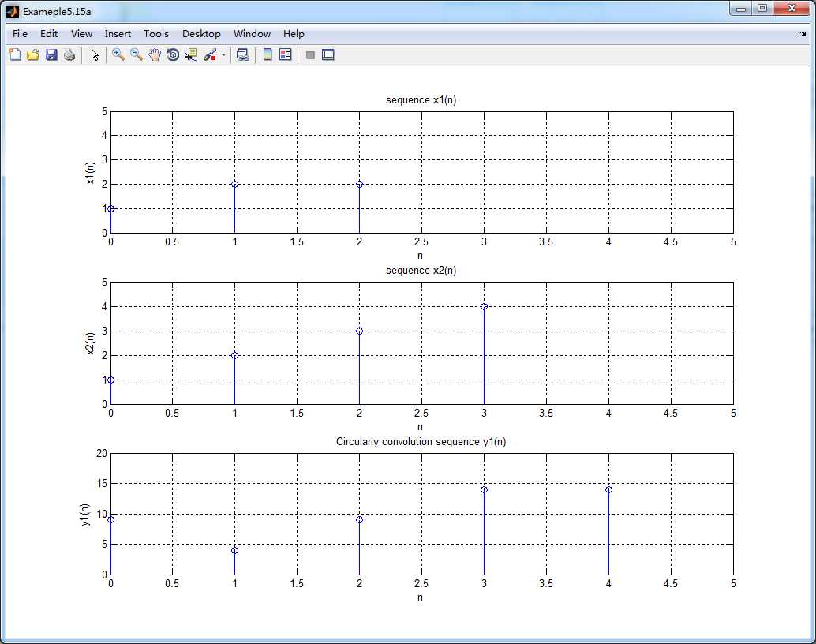Click the y-axis label 'x1(n)'

[x=91, y=173]
